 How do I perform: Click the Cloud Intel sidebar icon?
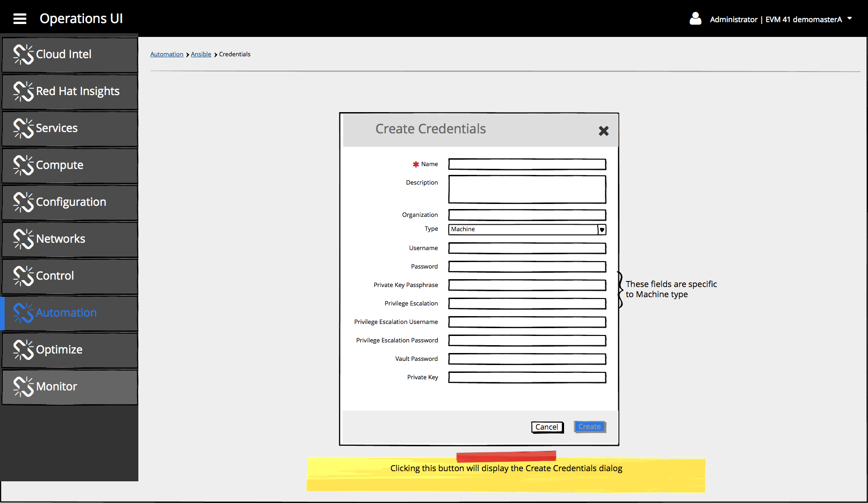(24, 54)
